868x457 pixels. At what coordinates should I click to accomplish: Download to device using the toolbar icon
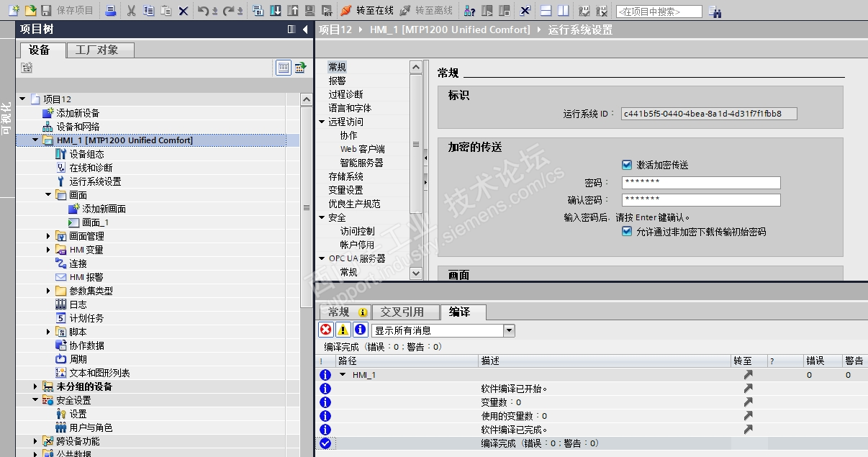[x=275, y=11]
